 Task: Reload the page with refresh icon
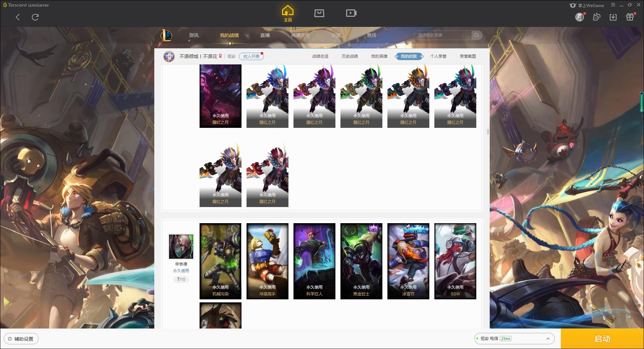35,17
